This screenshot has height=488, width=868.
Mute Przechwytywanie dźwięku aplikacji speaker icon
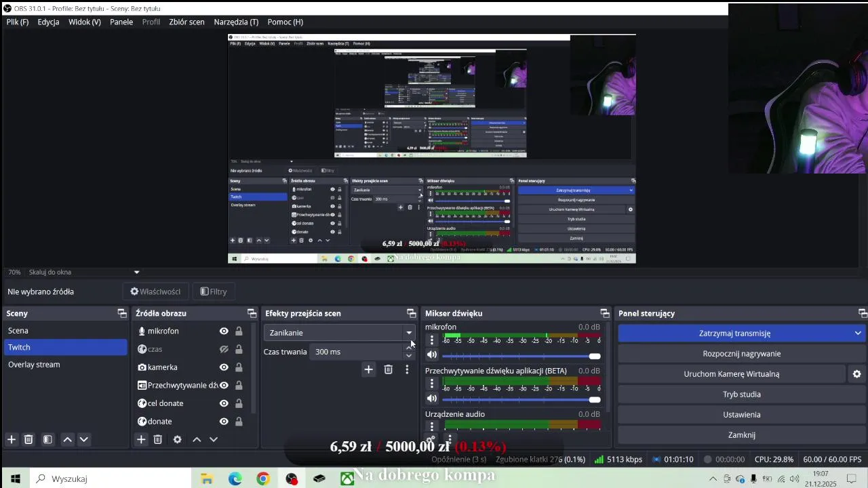432,399
